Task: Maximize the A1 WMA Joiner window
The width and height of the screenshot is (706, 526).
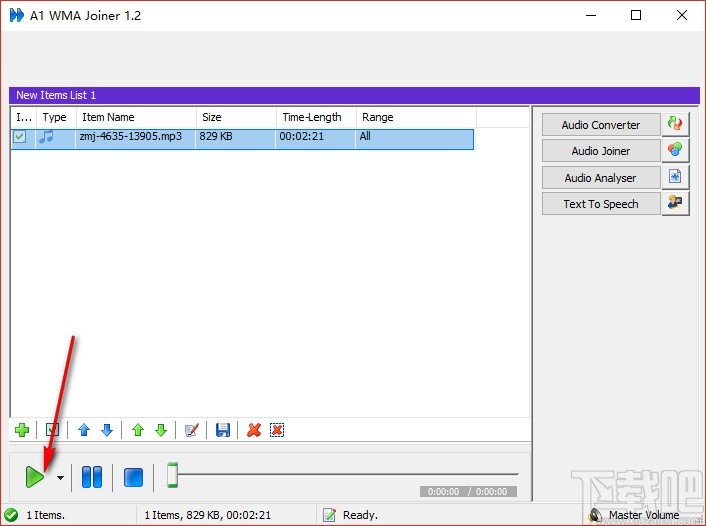Action: point(636,15)
